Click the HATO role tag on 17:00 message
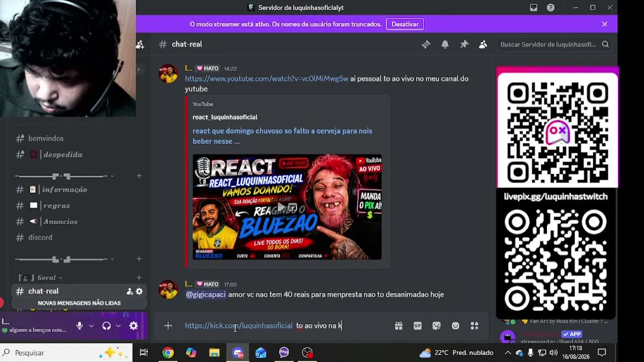The width and height of the screenshot is (644, 362). click(x=208, y=284)
